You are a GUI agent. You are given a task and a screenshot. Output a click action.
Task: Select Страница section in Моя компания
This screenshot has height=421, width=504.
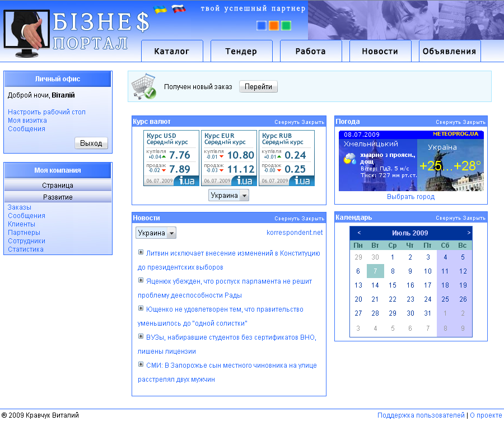(58, 185)
